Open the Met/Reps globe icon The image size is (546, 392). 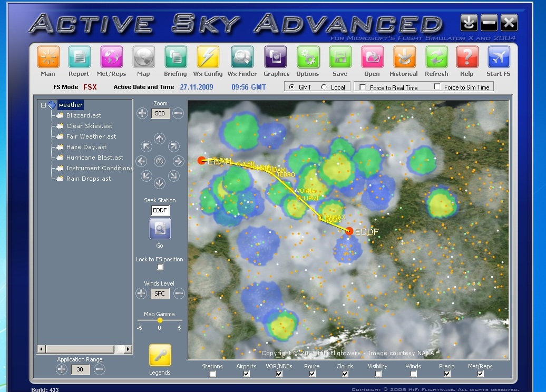click(x=111, y=57)
